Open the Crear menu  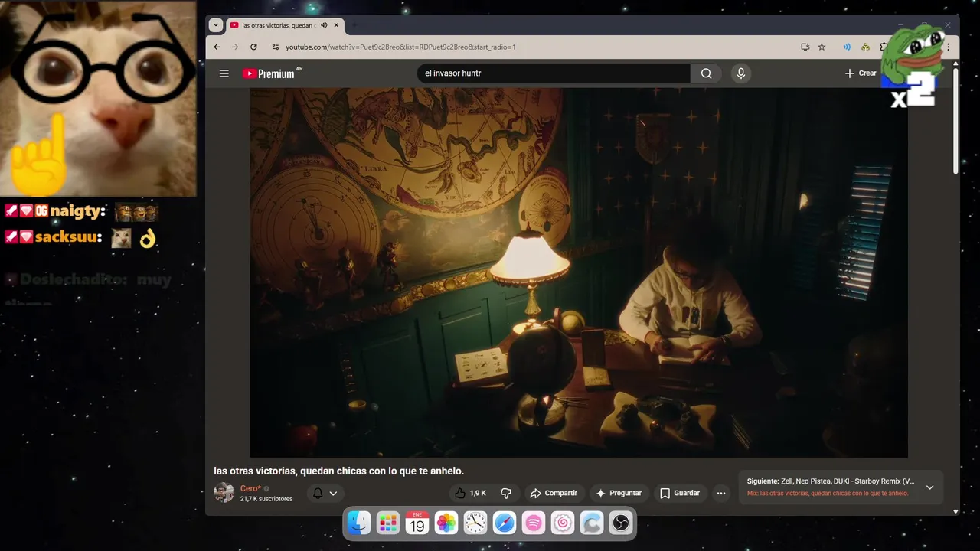(x=861, y=73)
